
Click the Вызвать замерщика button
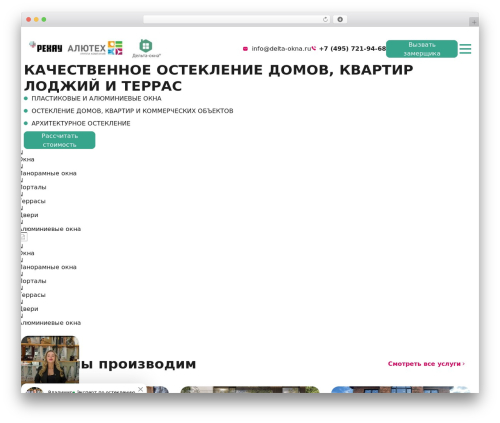coord(422,49)
